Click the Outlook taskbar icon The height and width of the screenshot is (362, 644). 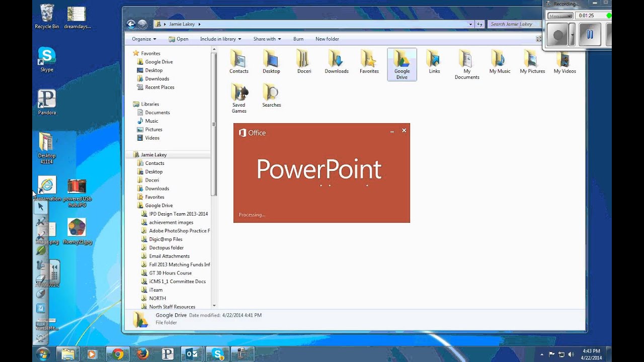point(192,354)
